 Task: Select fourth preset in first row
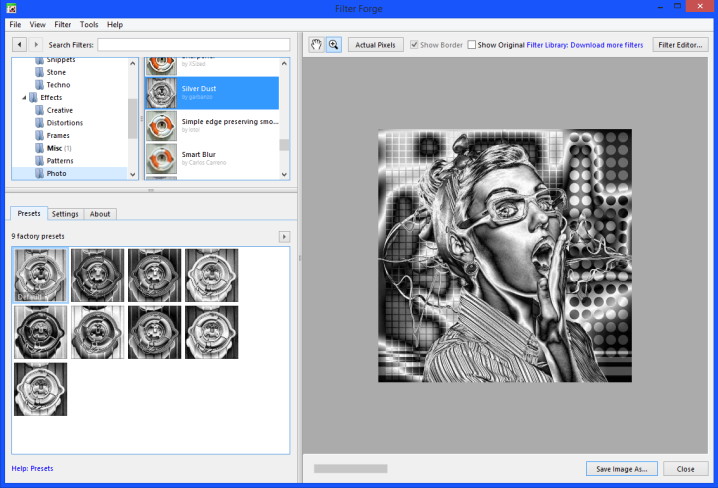(x=212, y=275)
